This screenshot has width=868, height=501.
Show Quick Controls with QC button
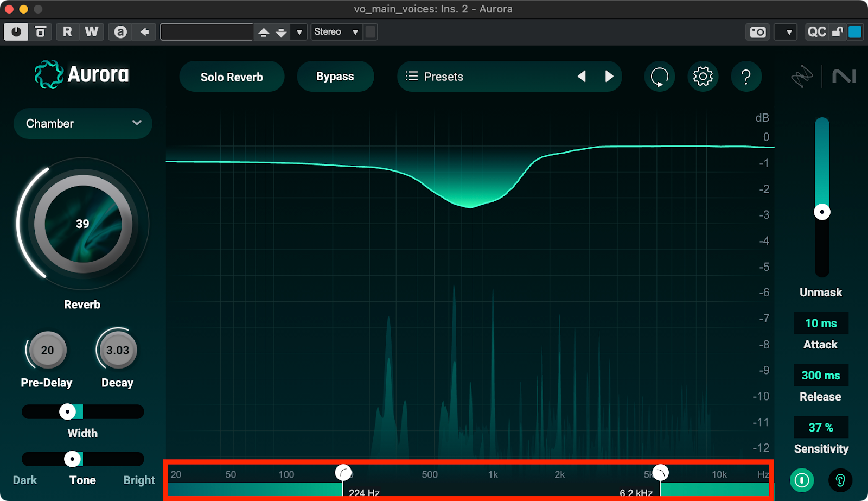(816, 32)
